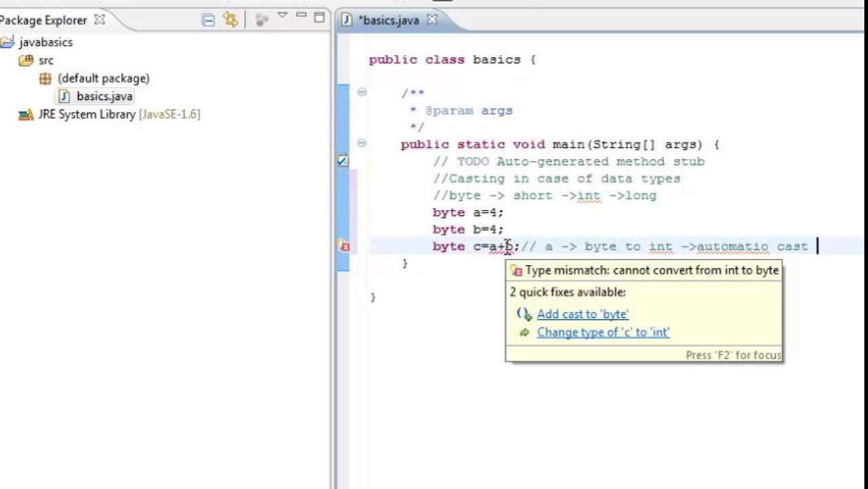Collapse the Javadoc comment fold

[362, 92]
